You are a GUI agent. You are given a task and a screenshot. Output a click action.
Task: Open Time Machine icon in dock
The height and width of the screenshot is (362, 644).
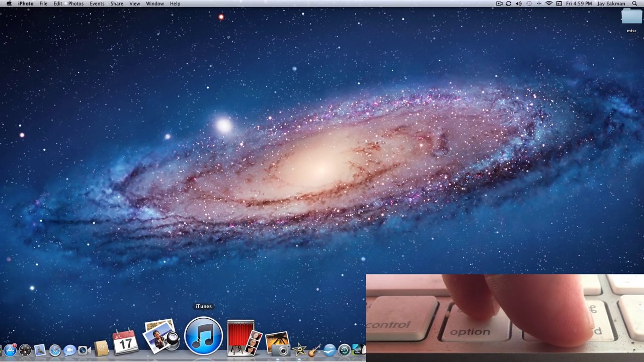click(344, 350)
